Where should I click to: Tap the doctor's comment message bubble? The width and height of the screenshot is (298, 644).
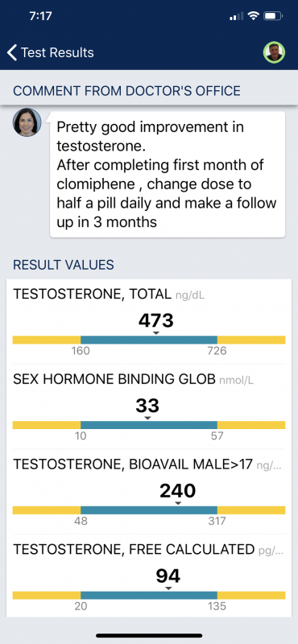tap(168, 175)
